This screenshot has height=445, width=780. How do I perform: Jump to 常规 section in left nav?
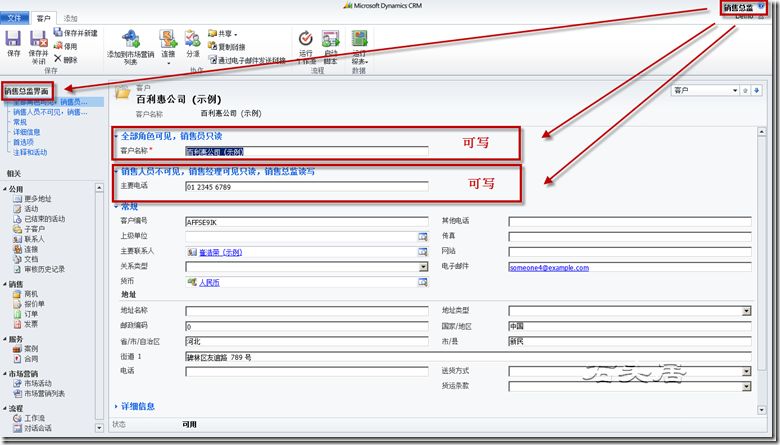pos(20,122)
